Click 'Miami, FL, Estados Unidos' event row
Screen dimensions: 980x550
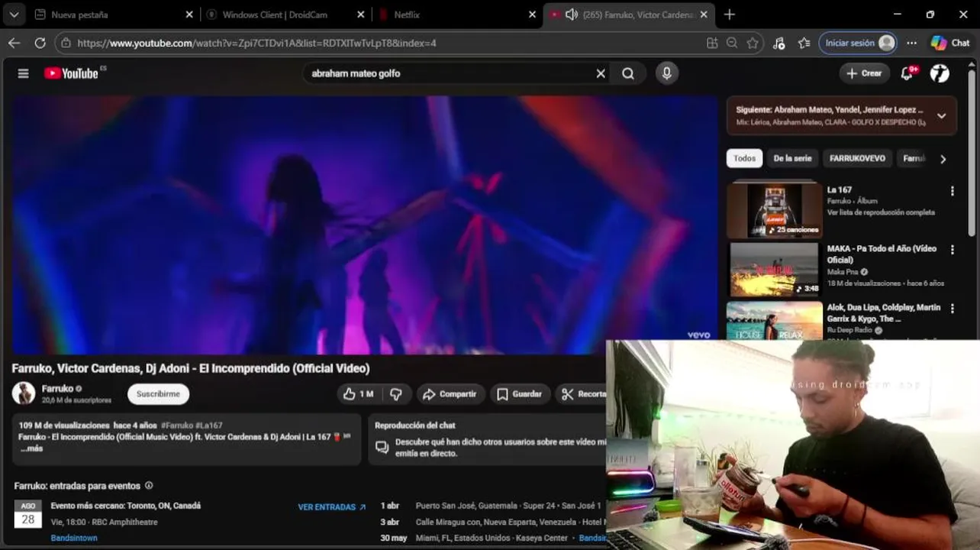point(493,538)
